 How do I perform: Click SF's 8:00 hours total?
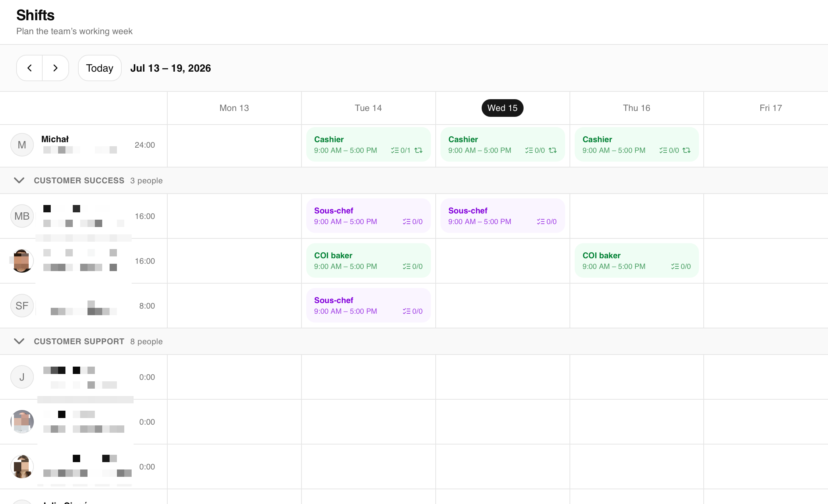click(x=147, y=306)
